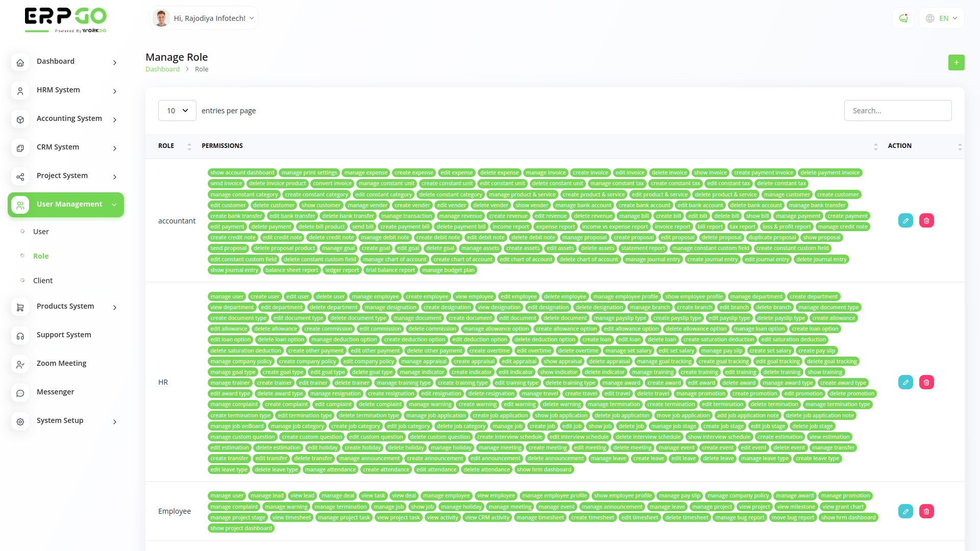The width and height of the screenshot is (980, 551).
Task: Click the Search input field
Action: pos(897,111)
